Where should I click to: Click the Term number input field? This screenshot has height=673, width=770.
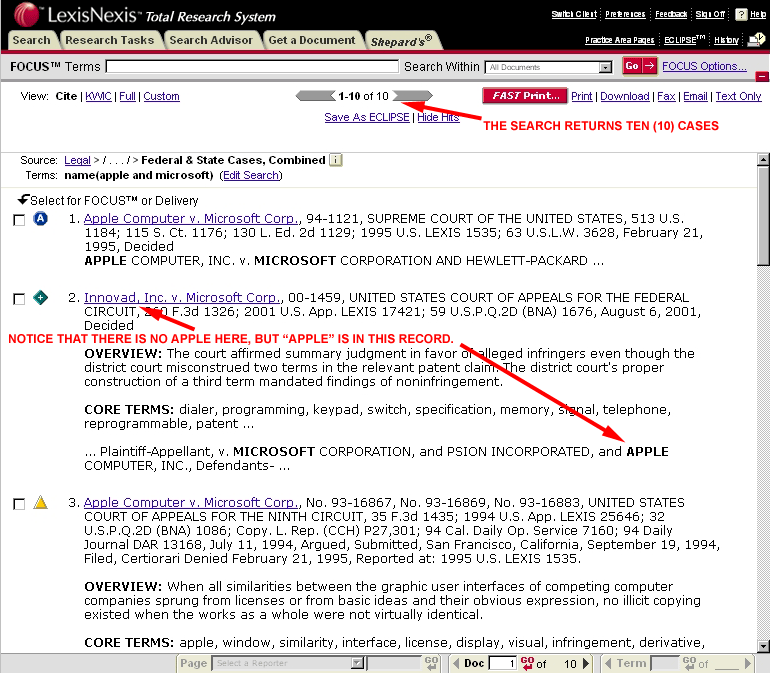pos(665,663)
